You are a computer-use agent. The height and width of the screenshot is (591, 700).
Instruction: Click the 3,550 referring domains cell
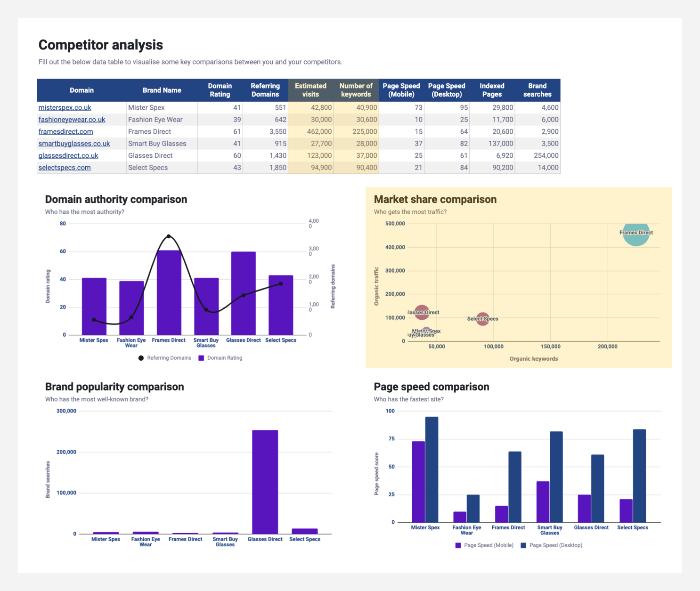[x=265, y=131]
